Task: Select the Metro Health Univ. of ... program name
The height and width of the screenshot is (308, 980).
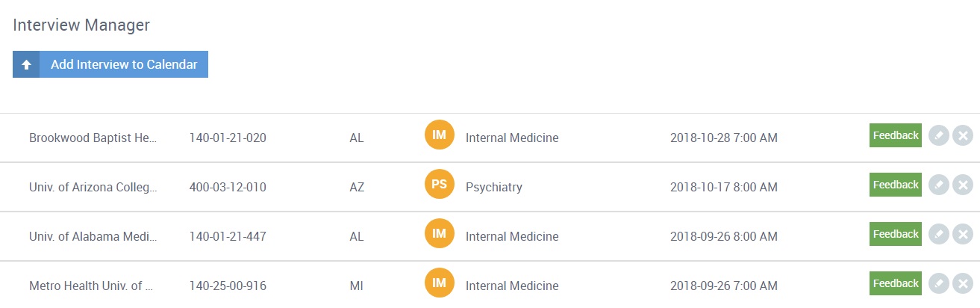Action: (x=91, y=286)
